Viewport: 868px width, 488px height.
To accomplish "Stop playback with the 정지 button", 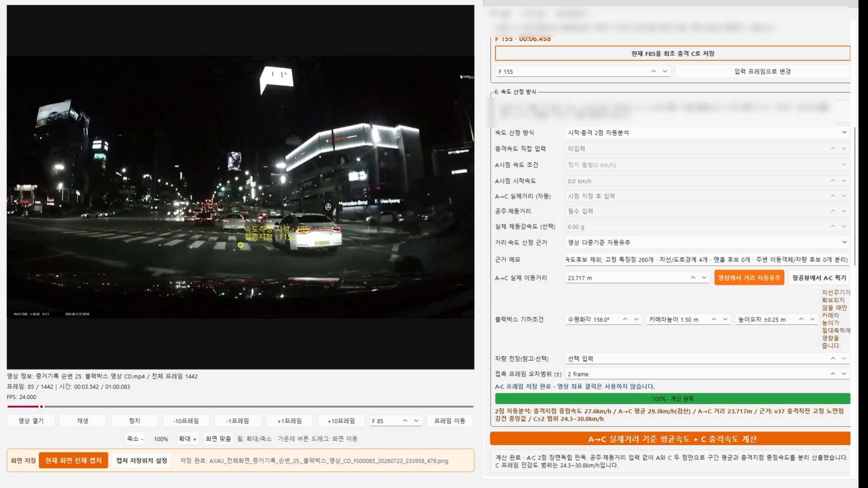I will tap(134, 421).
